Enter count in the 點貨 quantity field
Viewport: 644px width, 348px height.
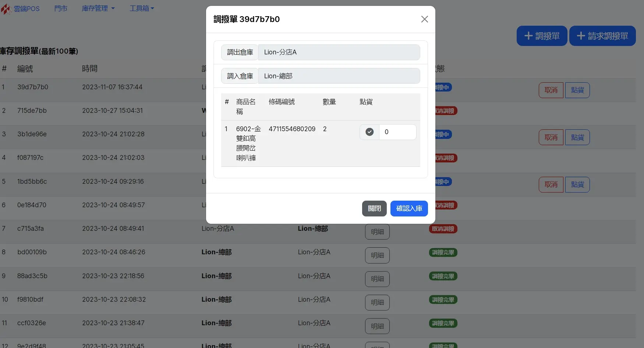[x=397, y=132]
